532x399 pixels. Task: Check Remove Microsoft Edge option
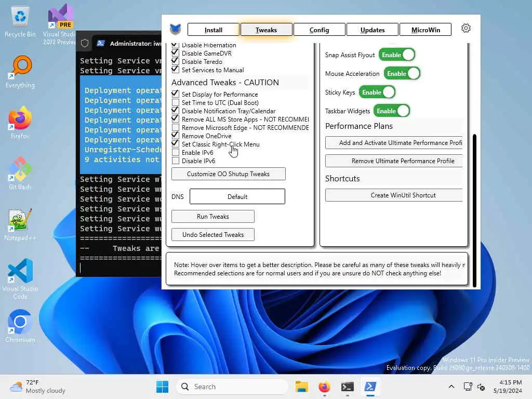tap(176, 128)
